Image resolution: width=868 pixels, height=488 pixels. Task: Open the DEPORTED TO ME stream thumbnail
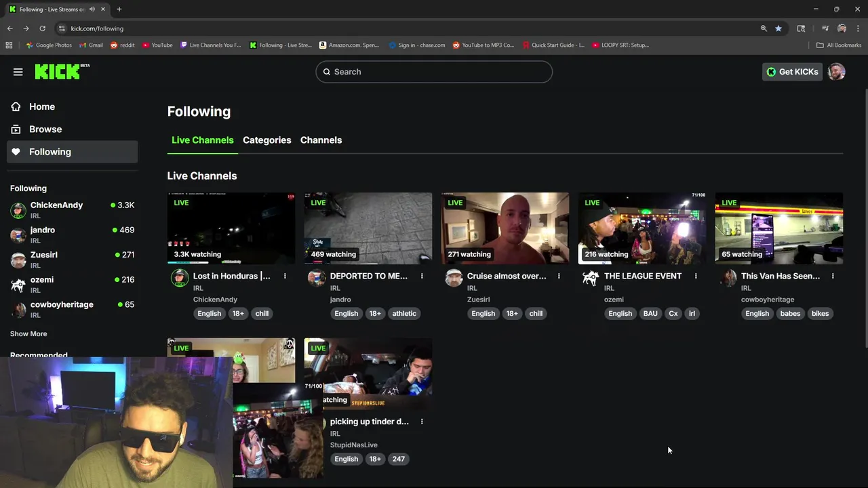click(368, 228)
